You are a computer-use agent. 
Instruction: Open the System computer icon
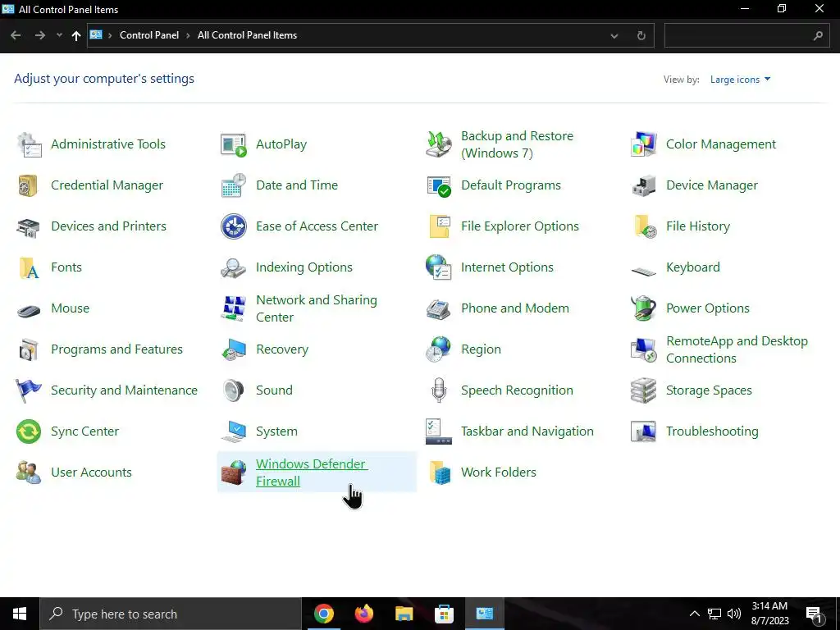click(234, 431)
